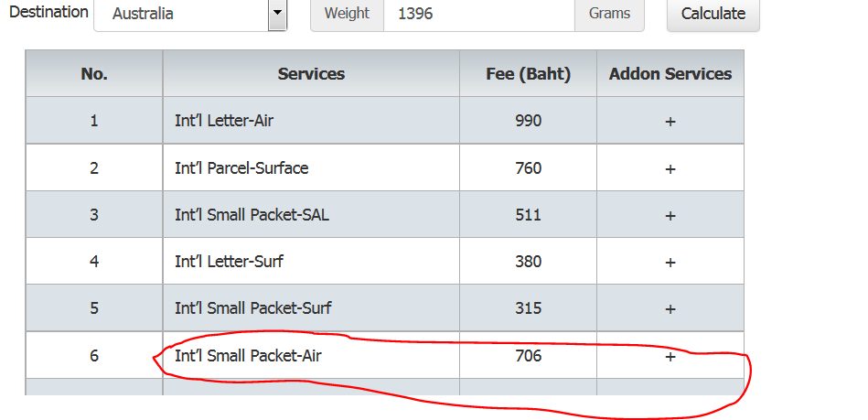Screen dimensions: 868x420
Task: Click the Addon Services column header
Action: point(670,74)
